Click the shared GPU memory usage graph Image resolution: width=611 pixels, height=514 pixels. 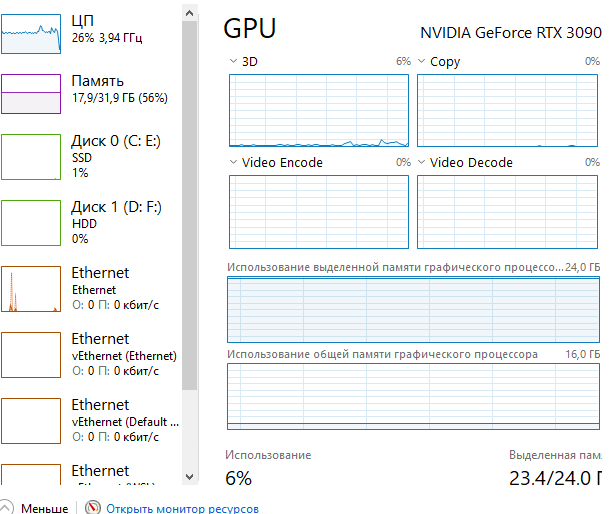pos(413,396)
